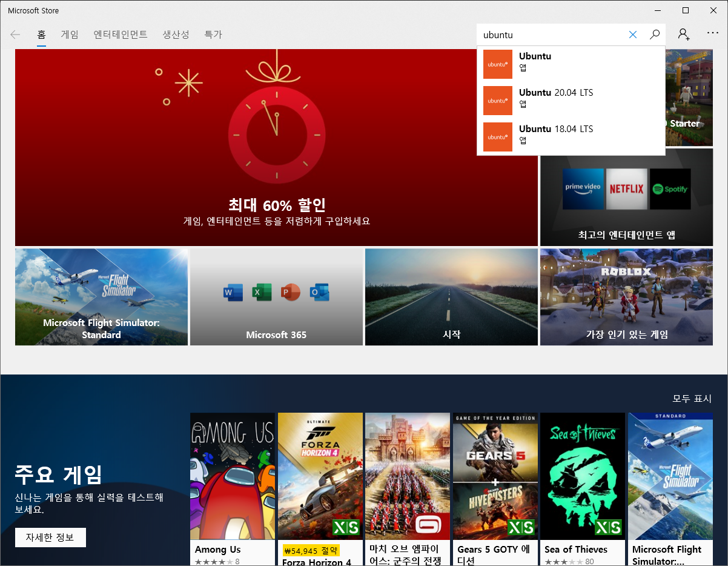Click the Minecraft Starter tile
The width and height of the screenshot is (728, 566).
click(689, 98)
